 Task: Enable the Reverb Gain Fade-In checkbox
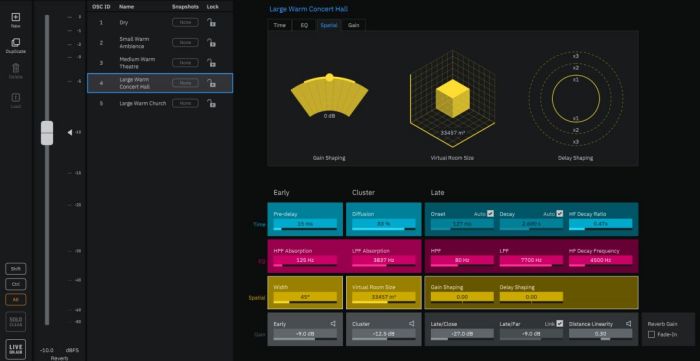651,334
